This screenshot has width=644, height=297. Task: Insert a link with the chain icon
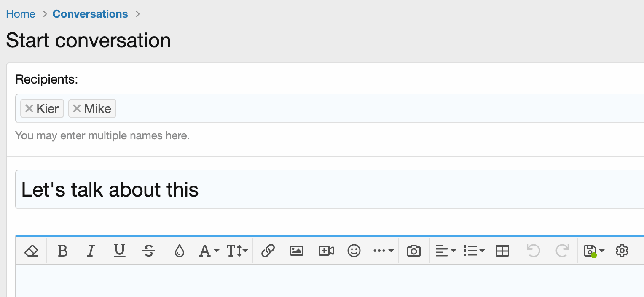268,251
